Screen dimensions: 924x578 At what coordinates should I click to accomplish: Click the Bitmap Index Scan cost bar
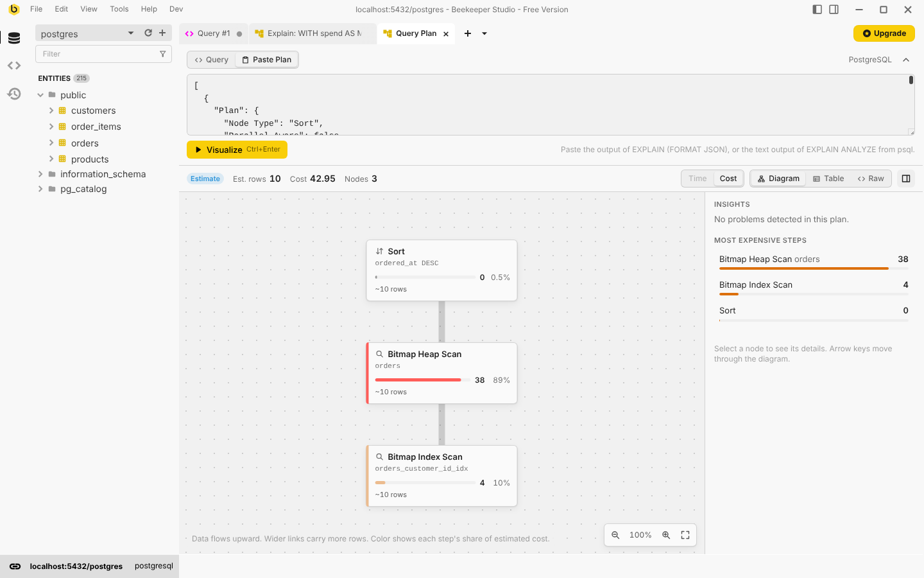click(x=425, y=483)
